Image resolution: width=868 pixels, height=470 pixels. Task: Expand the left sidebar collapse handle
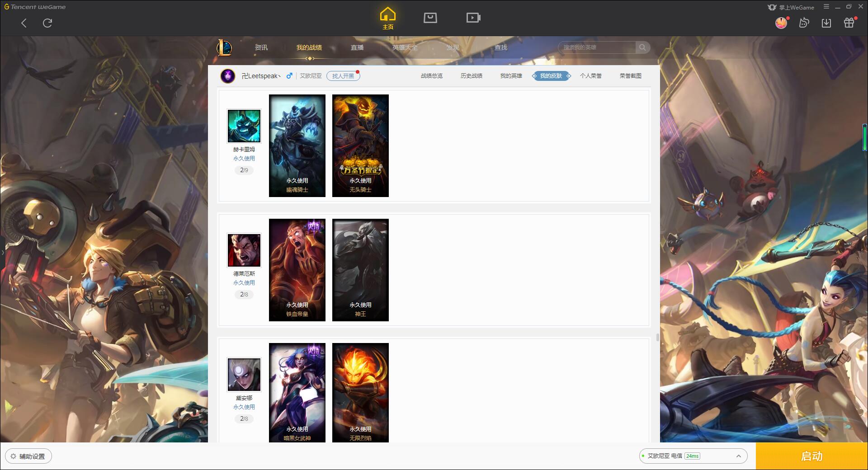click(x=2, y=252)
